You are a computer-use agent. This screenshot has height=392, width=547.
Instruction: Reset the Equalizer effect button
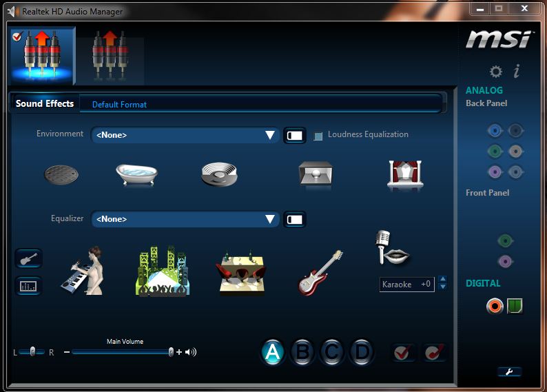[x=295, y=219]
